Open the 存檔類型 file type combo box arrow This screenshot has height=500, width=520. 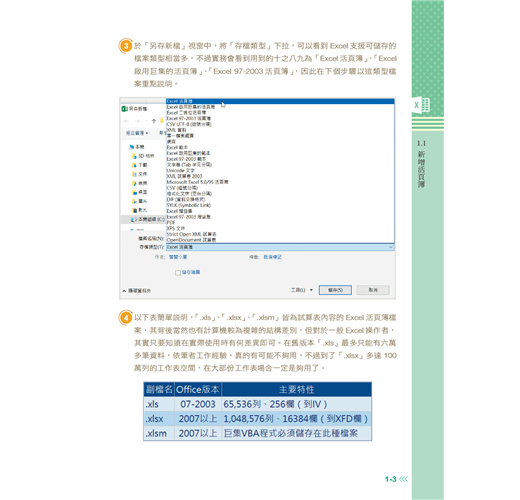pyautogui.click(x=391, y=247)
